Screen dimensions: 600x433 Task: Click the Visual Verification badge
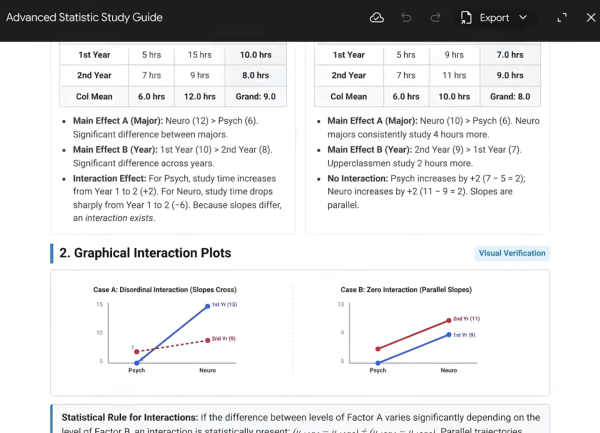512,253
